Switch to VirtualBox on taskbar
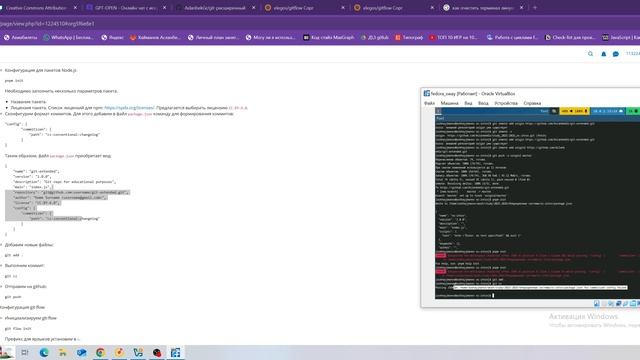640x360 pixels. (176, 353)
